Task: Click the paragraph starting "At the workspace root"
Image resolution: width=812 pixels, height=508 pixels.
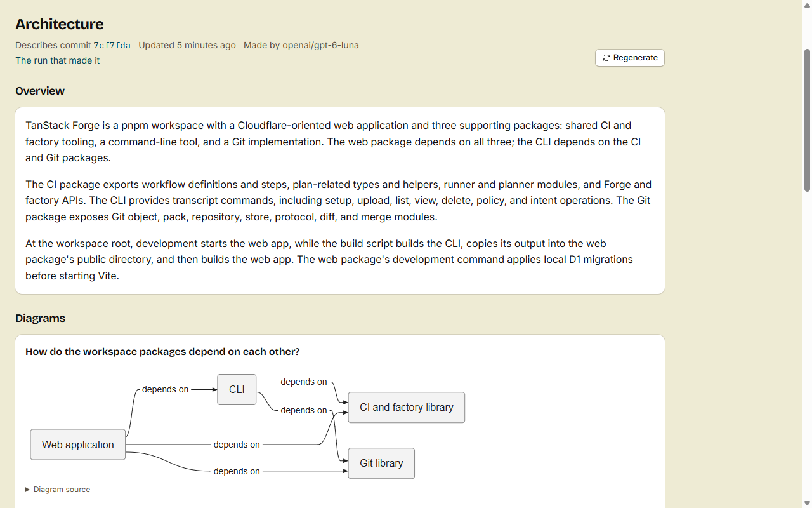Action: click(340, 260)
